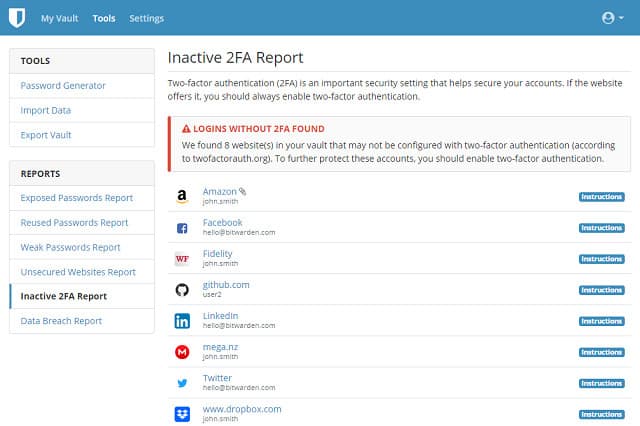Click Instructions button for Amazon
Viewport: 640px width, 426px height.
point(602,197)
